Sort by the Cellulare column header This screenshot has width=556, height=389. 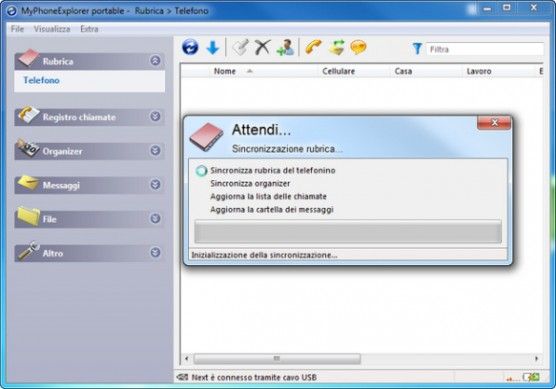point(339,71)
